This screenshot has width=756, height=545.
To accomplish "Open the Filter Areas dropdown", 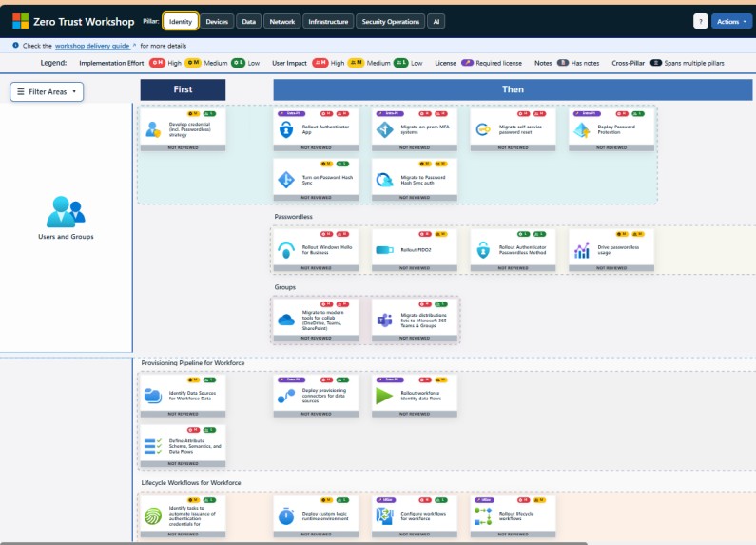I will click(47, 91).
